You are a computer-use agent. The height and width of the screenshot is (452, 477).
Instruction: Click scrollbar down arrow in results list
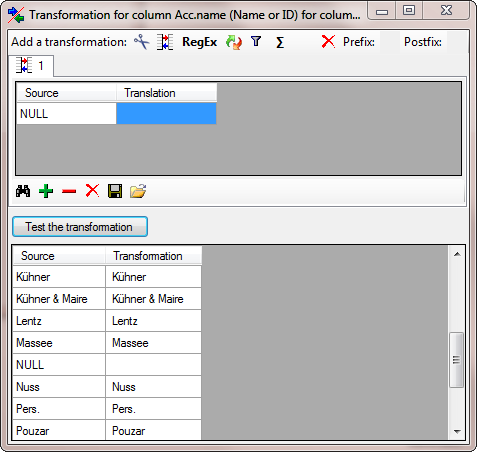457,432
